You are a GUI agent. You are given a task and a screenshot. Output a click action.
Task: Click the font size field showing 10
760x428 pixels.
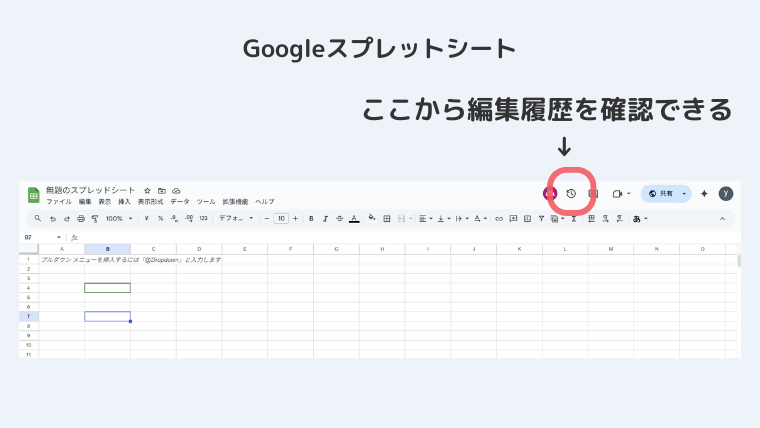click(281, 219)
